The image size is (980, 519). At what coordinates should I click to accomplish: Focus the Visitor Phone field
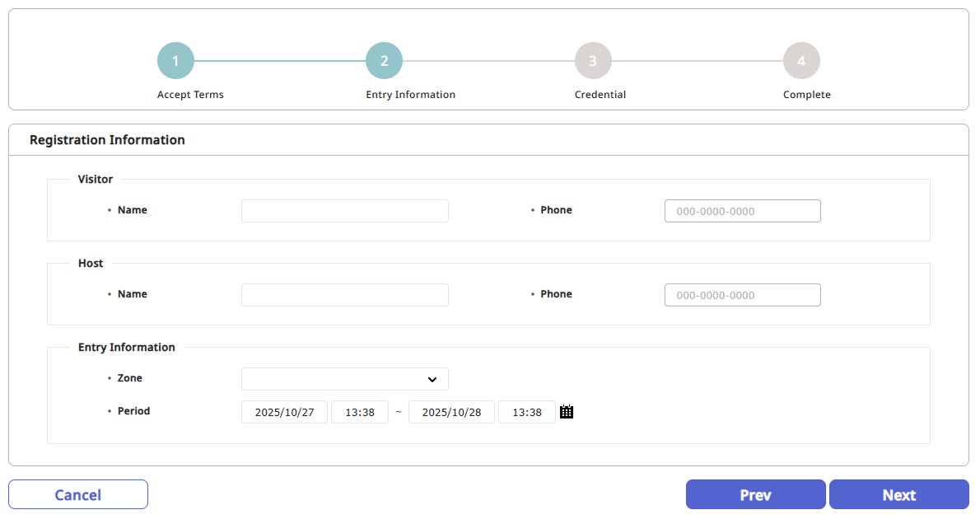(x=742, y=211)
